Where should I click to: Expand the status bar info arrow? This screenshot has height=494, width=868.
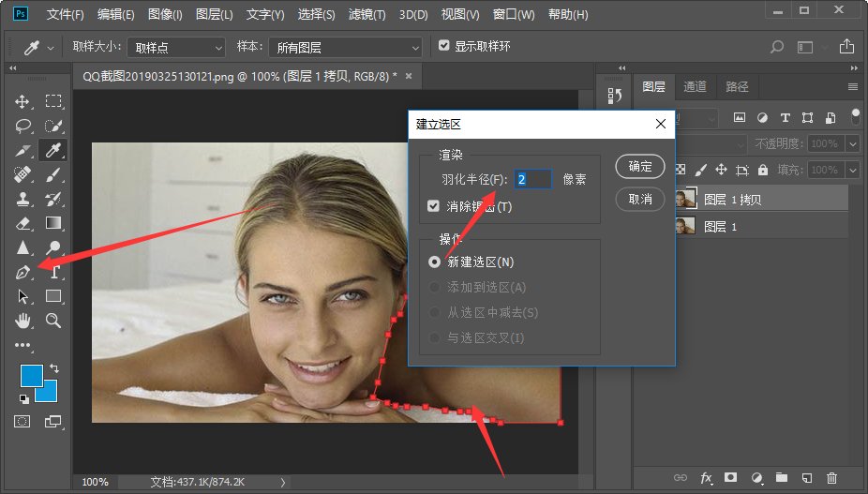(283, 482)
